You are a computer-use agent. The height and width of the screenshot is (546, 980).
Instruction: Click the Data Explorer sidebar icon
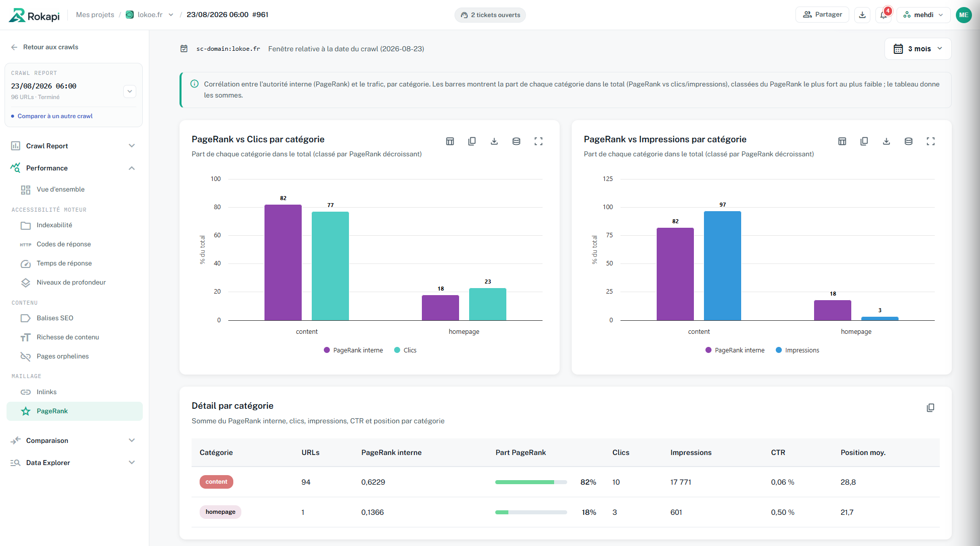pyautogui.click(x=16, y=463)
